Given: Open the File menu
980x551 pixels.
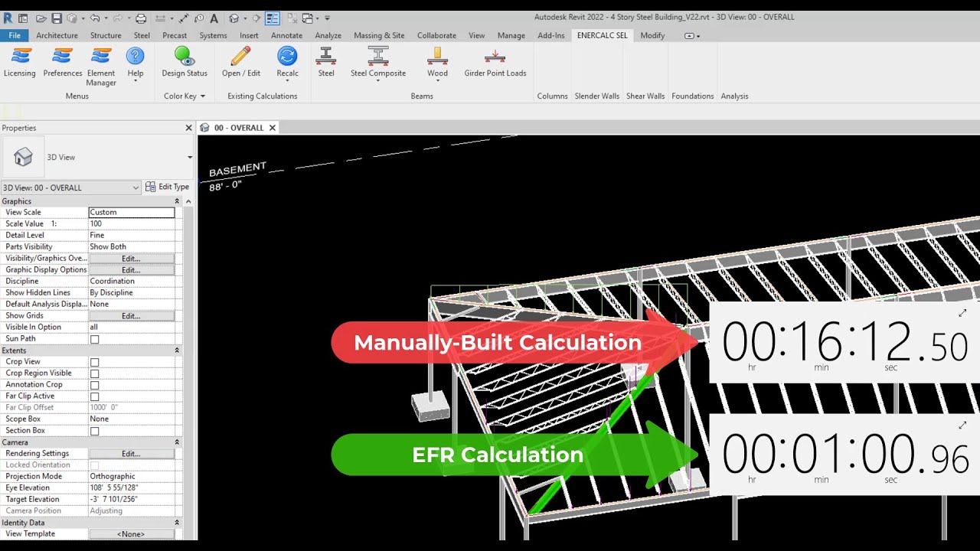Looking at the screenshot, I should tap(15, 35).
